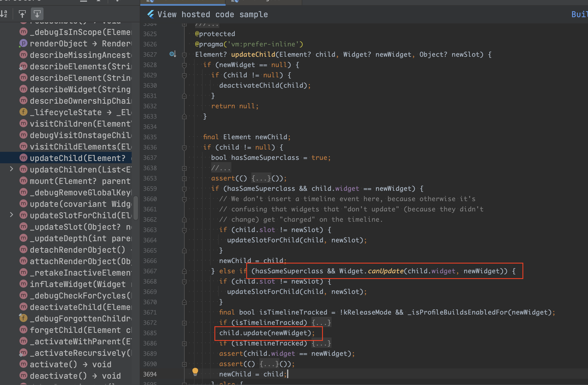Collapse the updateChild method fold at line 3627
The height and width of the screenshot is (385, 588).
coord(184,55)
